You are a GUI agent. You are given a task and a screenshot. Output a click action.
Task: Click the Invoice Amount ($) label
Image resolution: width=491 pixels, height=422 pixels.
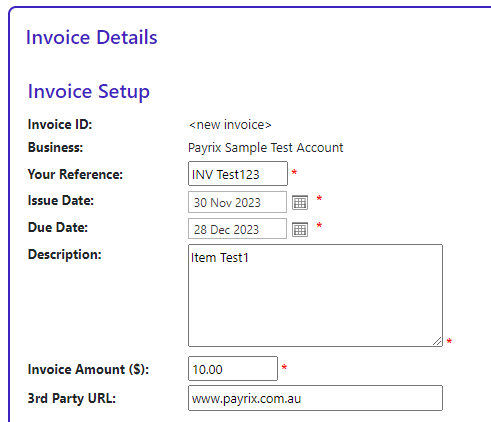coord(88,369)
